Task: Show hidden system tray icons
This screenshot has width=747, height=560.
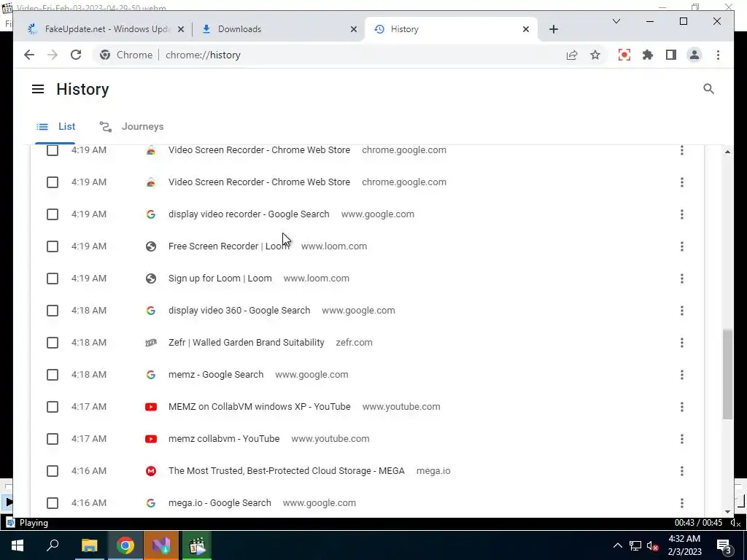Action: pyautogui.click(x=617, y=545)
